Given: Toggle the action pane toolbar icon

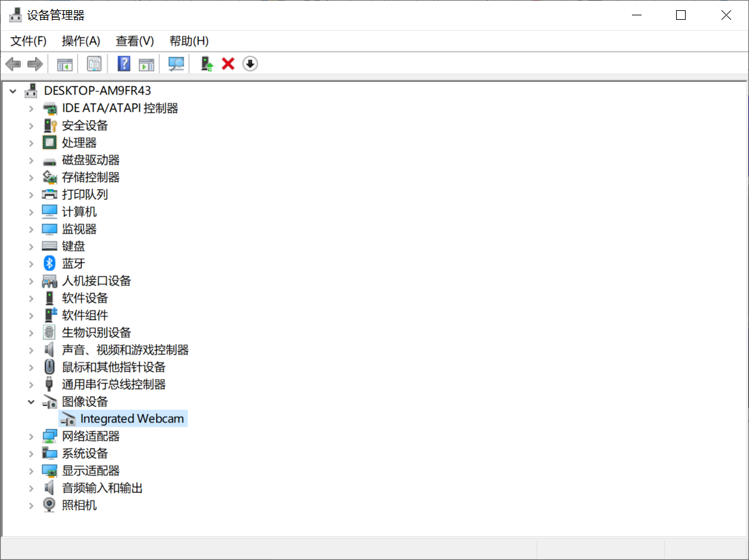Looking at the screenshot, I should [x=146, y=64].
